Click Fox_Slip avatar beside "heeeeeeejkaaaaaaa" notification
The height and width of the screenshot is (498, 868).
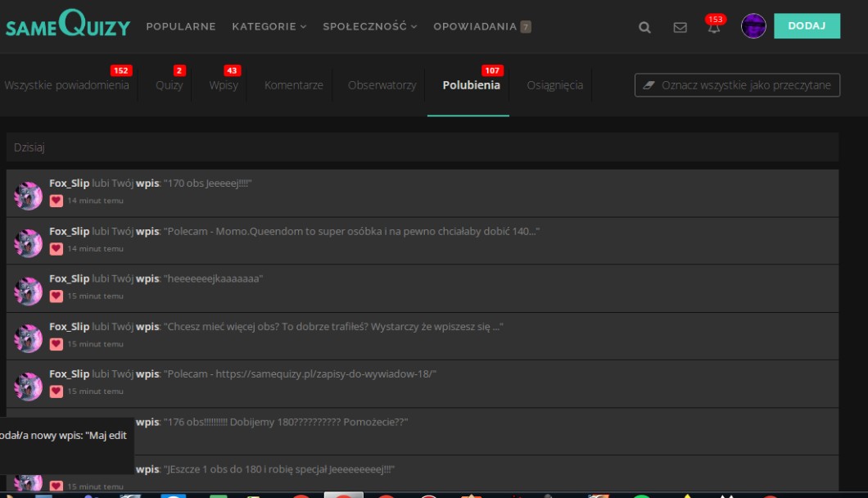tap(29, 291)
